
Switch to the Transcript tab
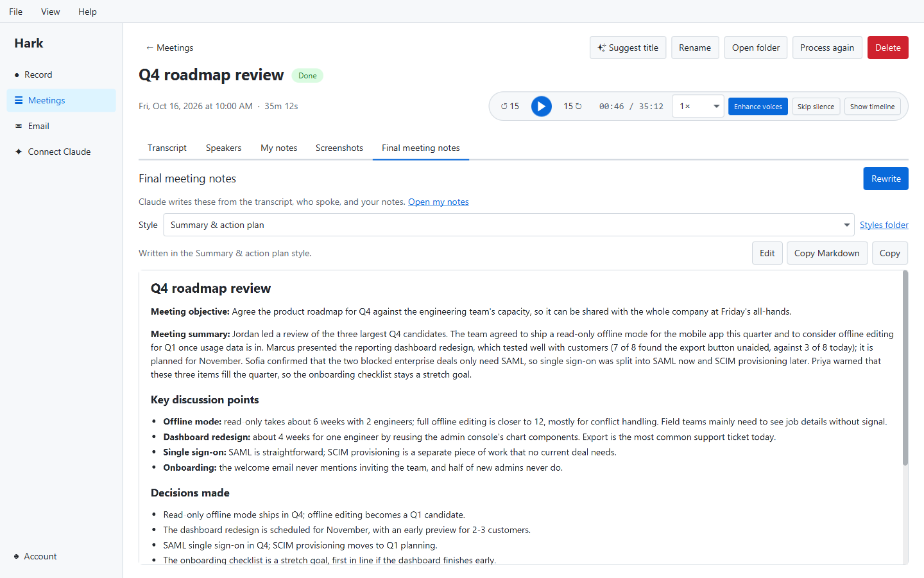167,148
